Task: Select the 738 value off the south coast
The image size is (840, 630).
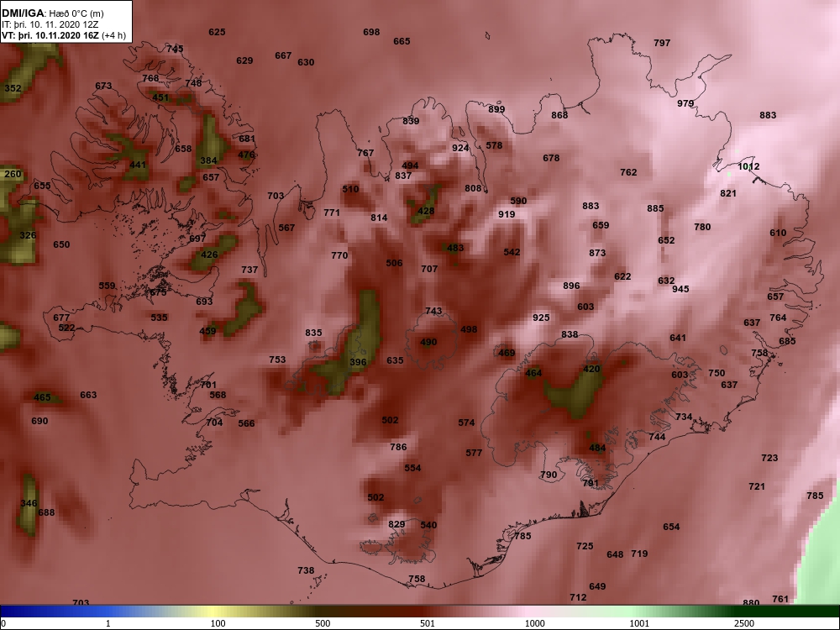Action: [306, 570]
